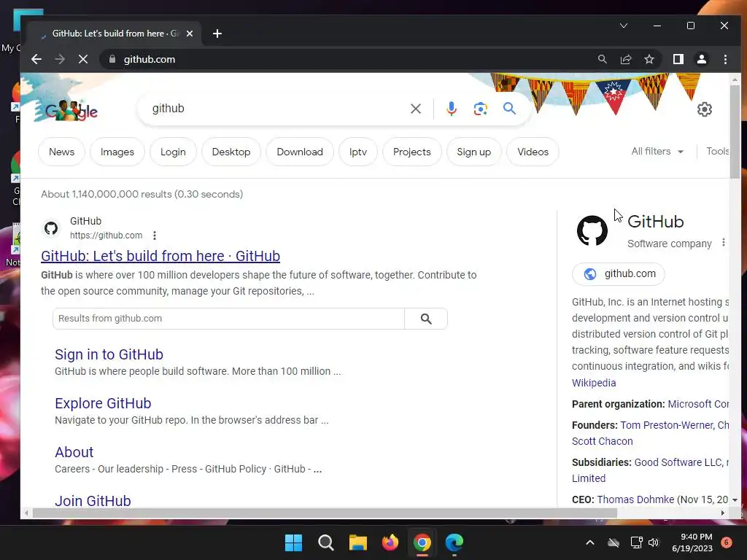Click the Results from github.com search field
The height and width of the screenshot is (560, 747).
click(x=228, y=319)
